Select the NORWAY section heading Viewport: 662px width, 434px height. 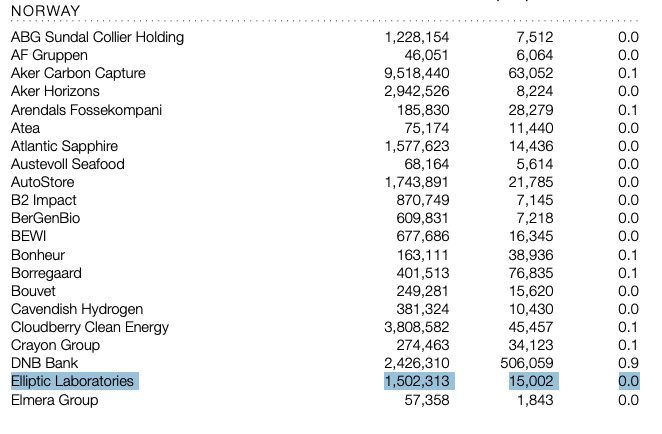pos(46,11)
